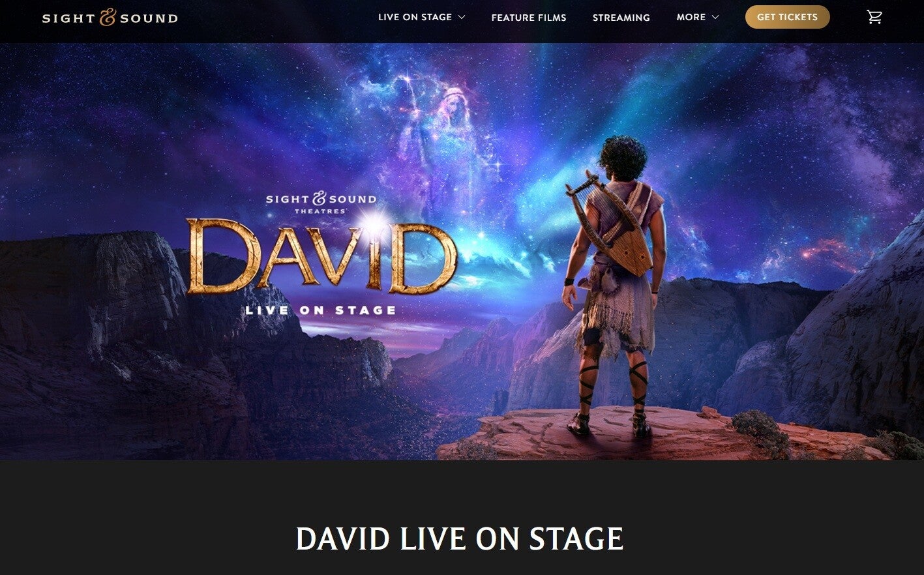924x575 pixels.
Task: Click the red rock ledge under David
Action: (x=652, y=434)
